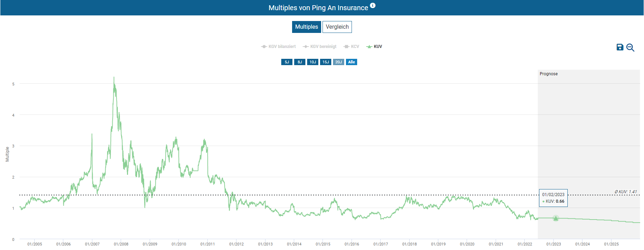Image resolution: width=644 pixels, height=250 pixels.
Task: Select the Multiples tab
Action: coord(306,27)
